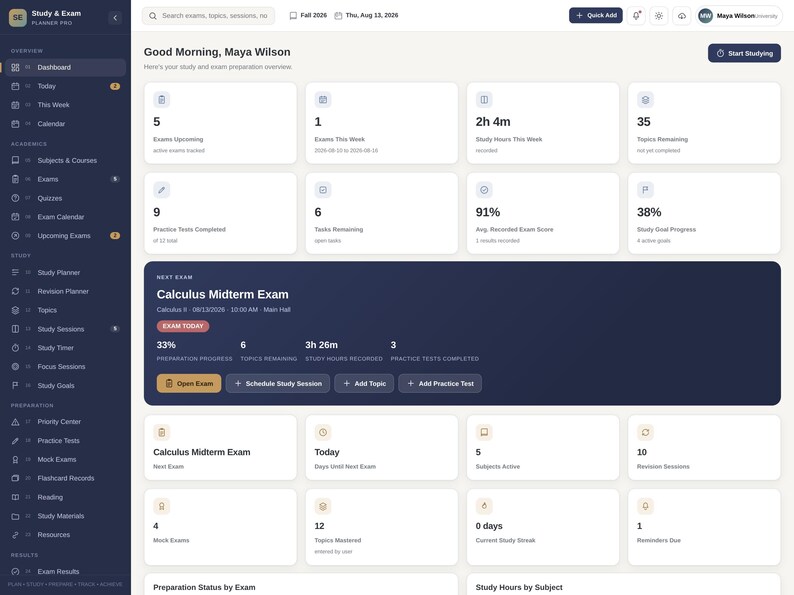Viewport: 794px width, 595px height.
Task: Click the Priority Center warning icon
Action: coord(15,422)
